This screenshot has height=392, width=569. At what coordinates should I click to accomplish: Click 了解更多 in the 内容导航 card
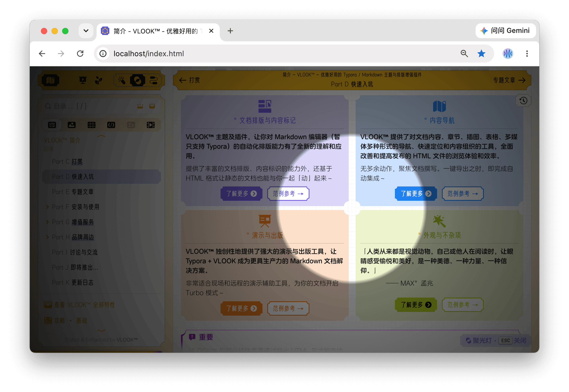tap(416, 194)
